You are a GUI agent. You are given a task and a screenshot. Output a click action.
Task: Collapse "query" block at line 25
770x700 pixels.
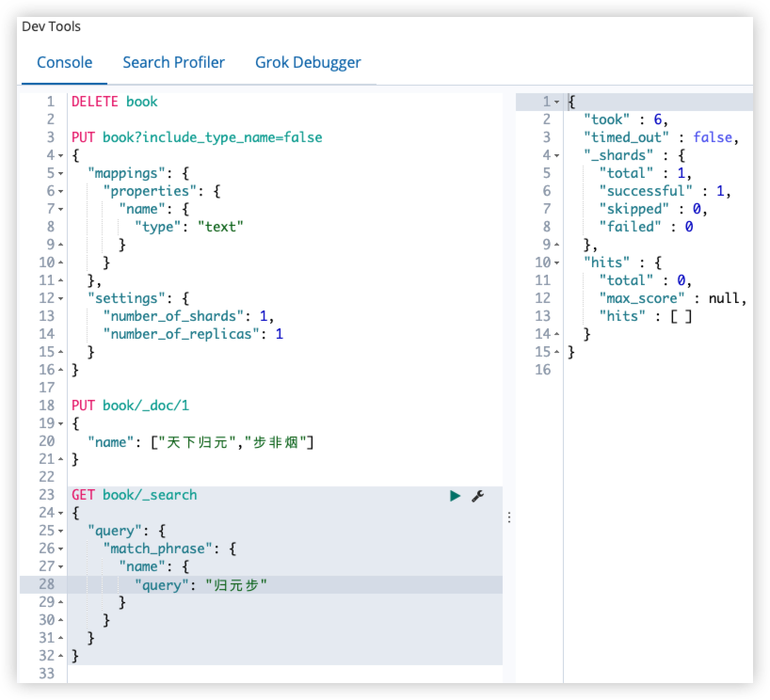(x=61, y=532)
